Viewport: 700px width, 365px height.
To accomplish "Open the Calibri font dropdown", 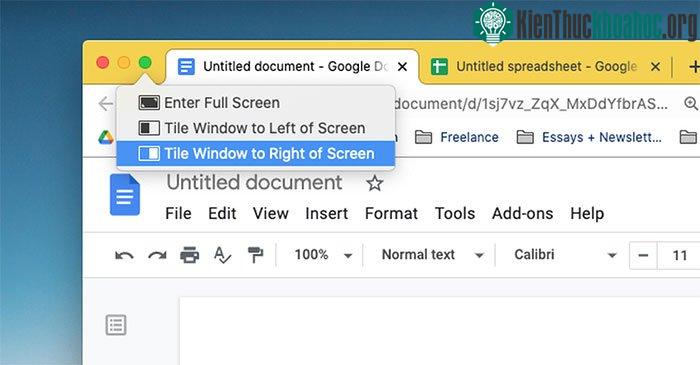I will pos(565,255).
